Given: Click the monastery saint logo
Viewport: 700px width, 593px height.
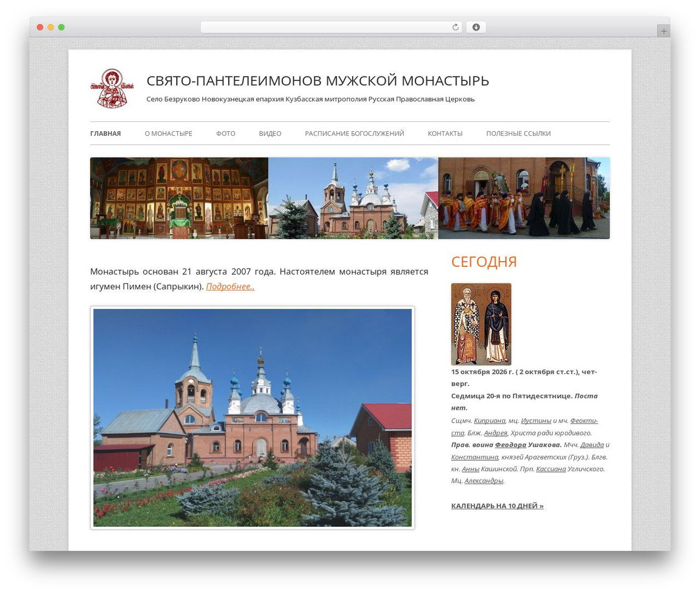Looking at the screenshot, I should coord(112,88).
